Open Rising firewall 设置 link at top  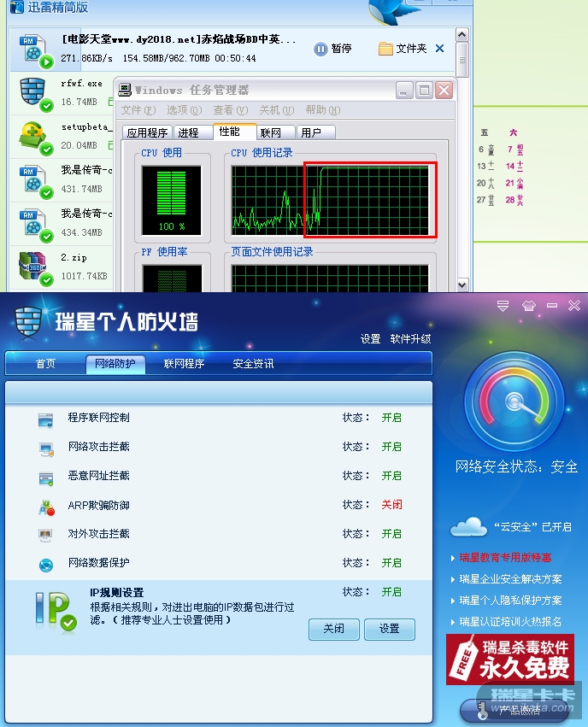tap(371, 339)
